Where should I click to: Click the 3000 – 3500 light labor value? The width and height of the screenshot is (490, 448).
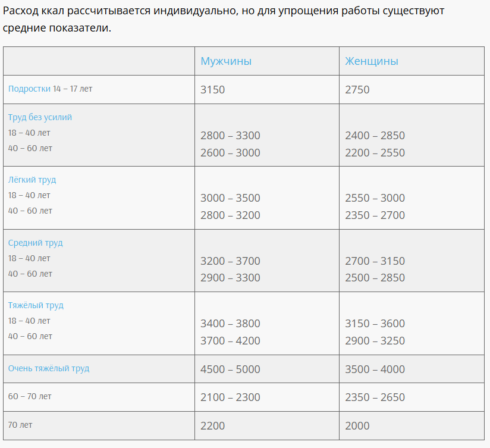point(230,198)
